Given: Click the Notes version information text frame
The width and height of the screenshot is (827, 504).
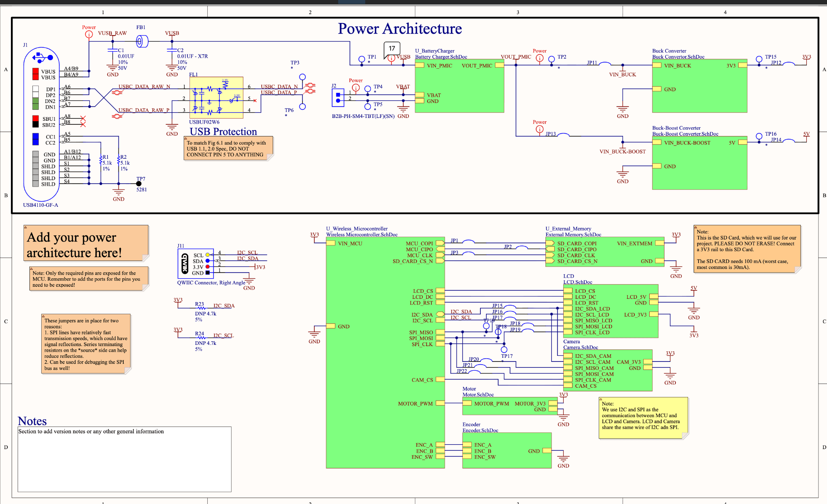Looking at the screenshot, I should click(x=124, y=459).
